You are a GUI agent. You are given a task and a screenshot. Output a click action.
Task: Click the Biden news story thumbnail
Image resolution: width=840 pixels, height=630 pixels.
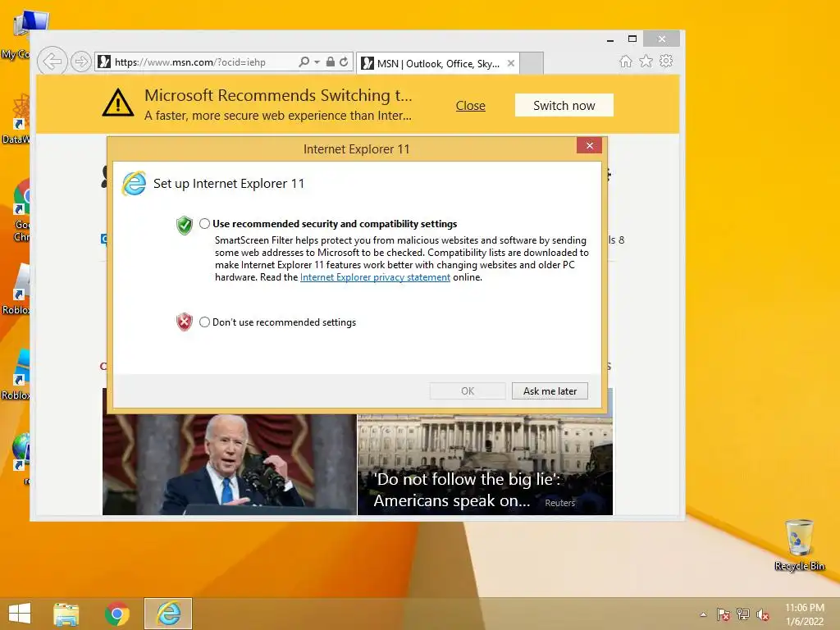(x=230, y=464)
